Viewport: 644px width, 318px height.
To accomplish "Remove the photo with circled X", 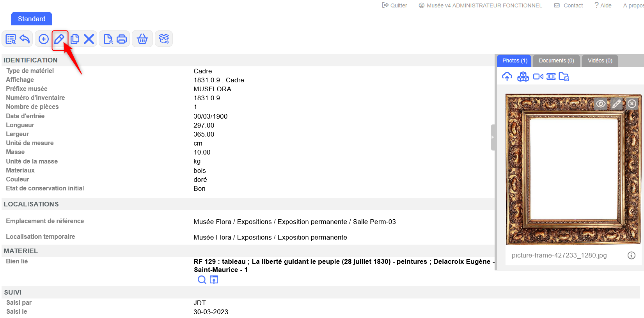I will (x=632, y=104).
